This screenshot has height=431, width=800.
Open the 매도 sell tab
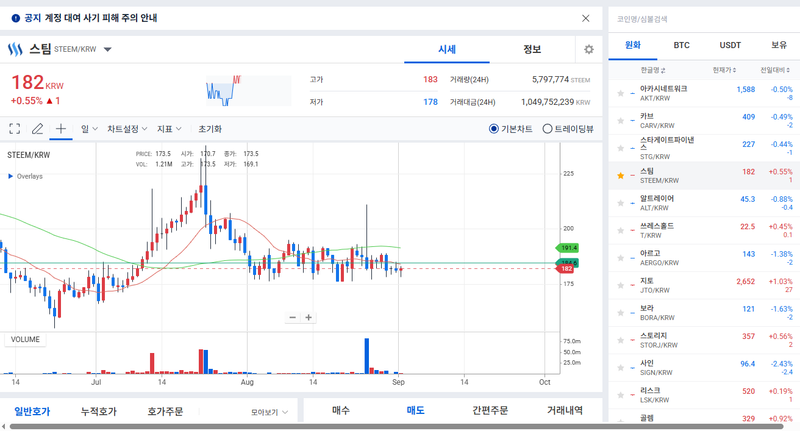click(415, 410)
